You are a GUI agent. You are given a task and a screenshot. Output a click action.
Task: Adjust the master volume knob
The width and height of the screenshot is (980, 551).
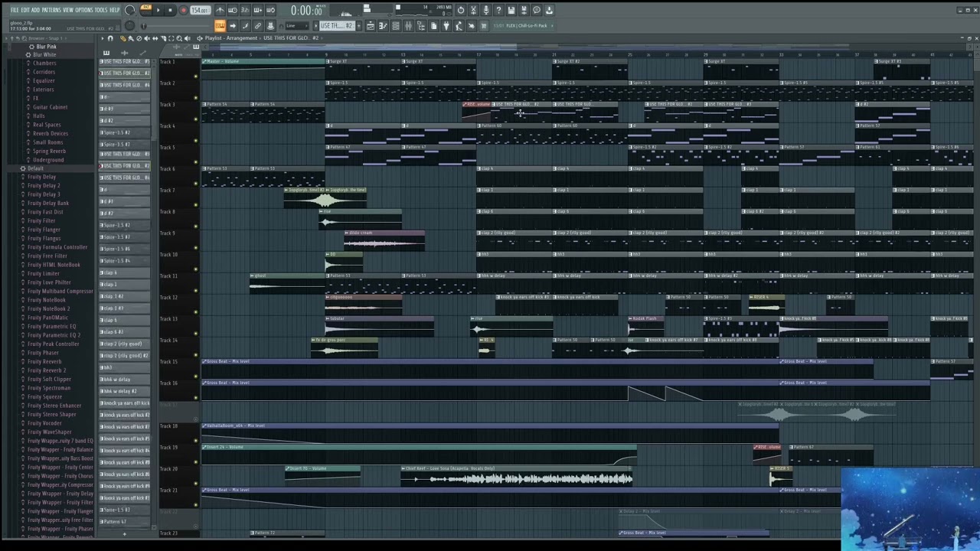[x=129, y=10]
